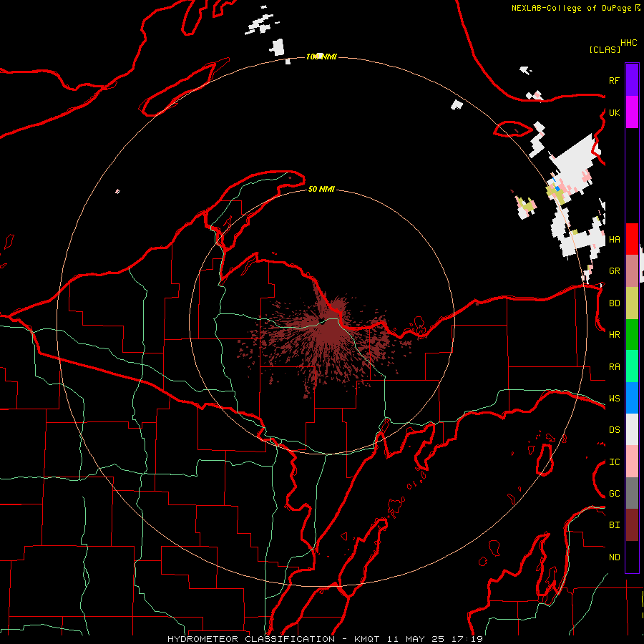Click the GR legend label
Image resolution: width=644 pixels, height=644 pixels.
point(614,271)
